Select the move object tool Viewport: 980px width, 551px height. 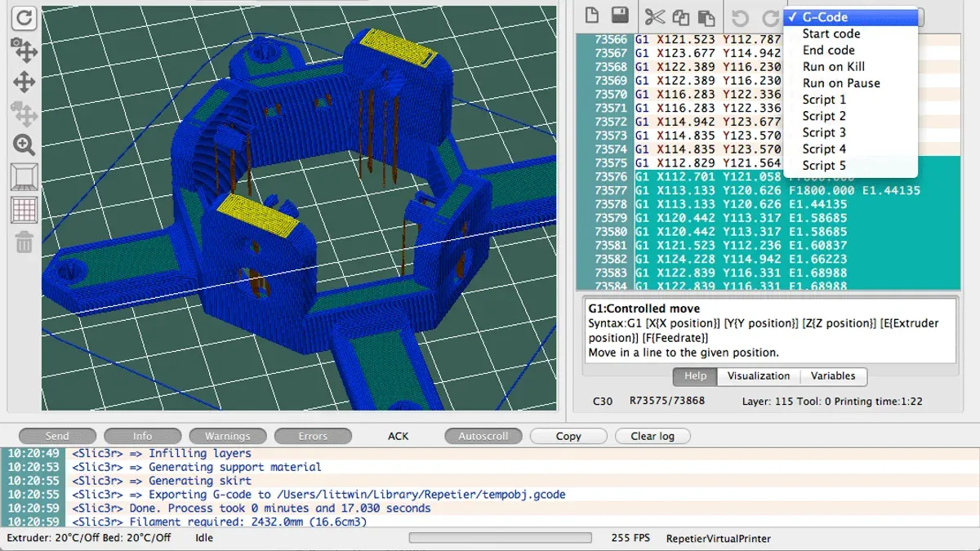(x=24, y=113)
